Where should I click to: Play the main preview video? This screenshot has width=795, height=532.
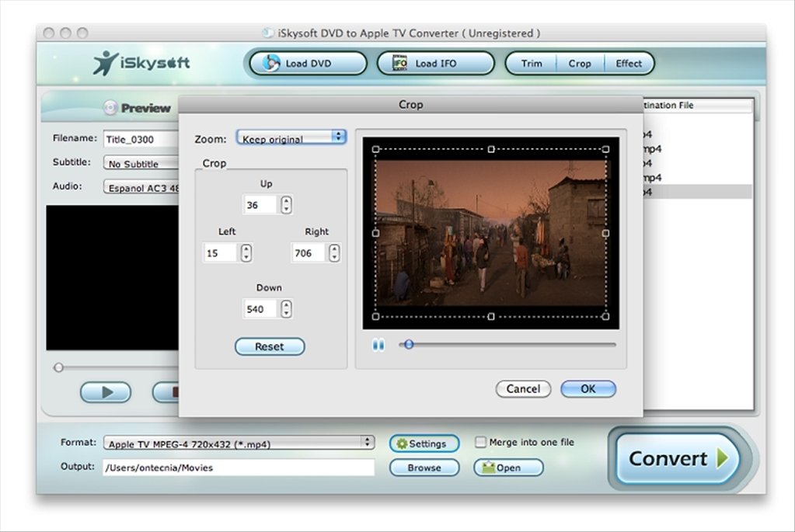(x=106, y=391)
